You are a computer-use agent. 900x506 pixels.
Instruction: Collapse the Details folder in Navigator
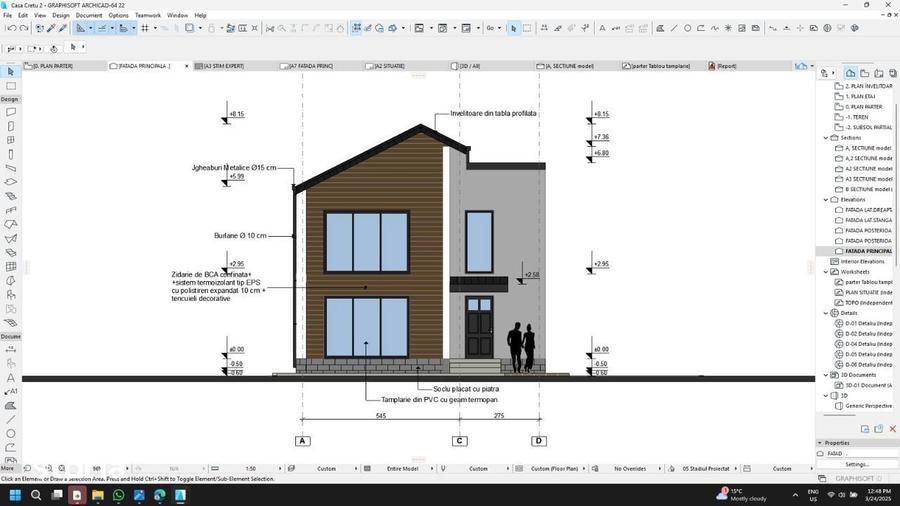pos(826,313)
